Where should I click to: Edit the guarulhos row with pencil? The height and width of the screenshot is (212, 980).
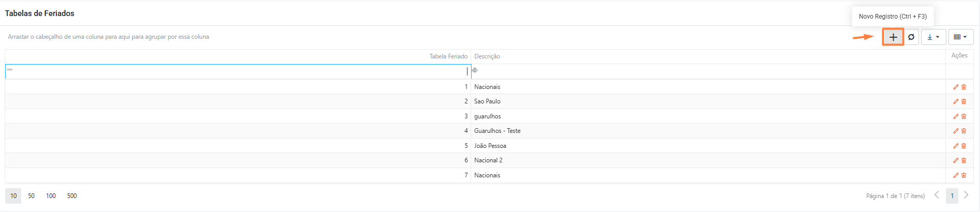(x=956, y=116)
